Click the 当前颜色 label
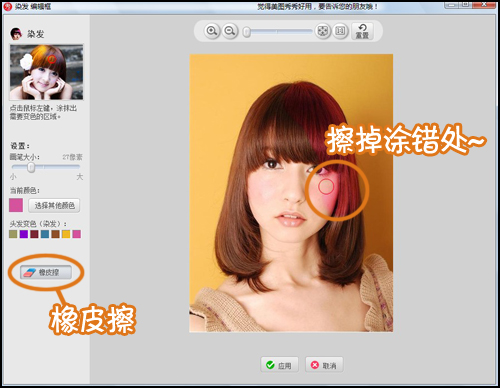The height and width of the screenshot is (388, 500). [x=25, y=191]
